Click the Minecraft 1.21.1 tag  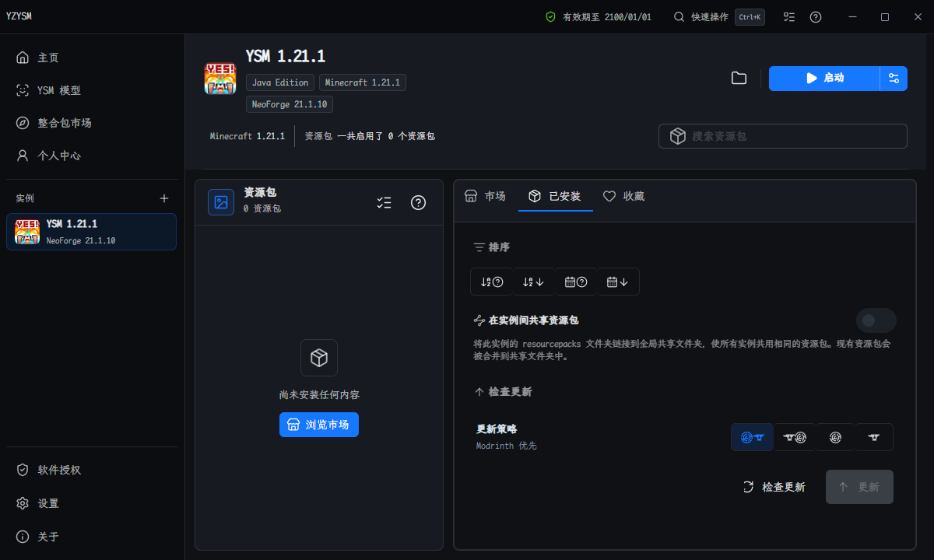[x=363, y=82]
